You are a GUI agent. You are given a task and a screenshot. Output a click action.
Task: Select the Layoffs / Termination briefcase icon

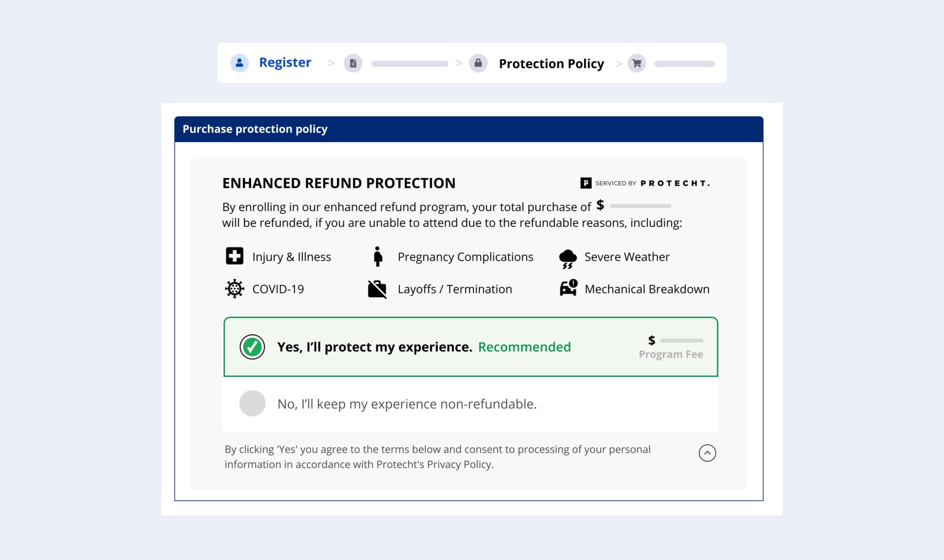(x=378, y=289)
